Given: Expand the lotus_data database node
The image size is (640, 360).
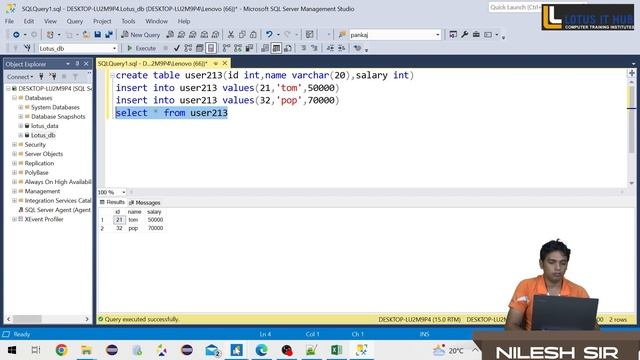Looking at the screenshot, I should (x=21, y=126).
